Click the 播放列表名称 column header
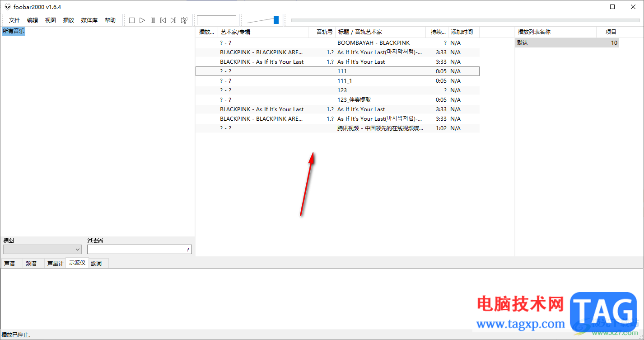 tap(556, 32)
